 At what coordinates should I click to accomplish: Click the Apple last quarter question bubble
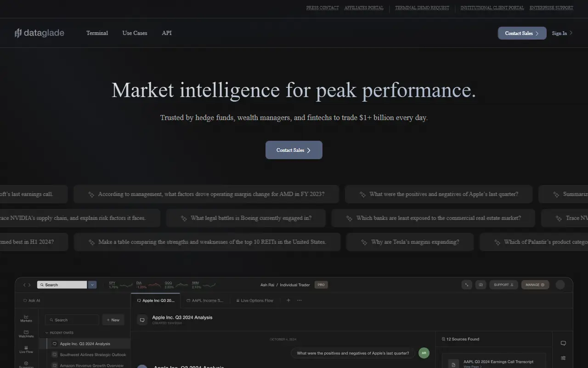coord(353,353)
